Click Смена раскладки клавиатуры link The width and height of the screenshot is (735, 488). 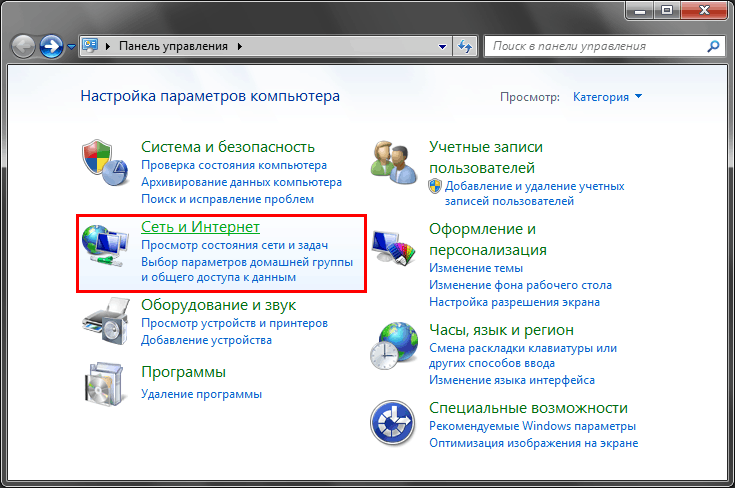523,355
